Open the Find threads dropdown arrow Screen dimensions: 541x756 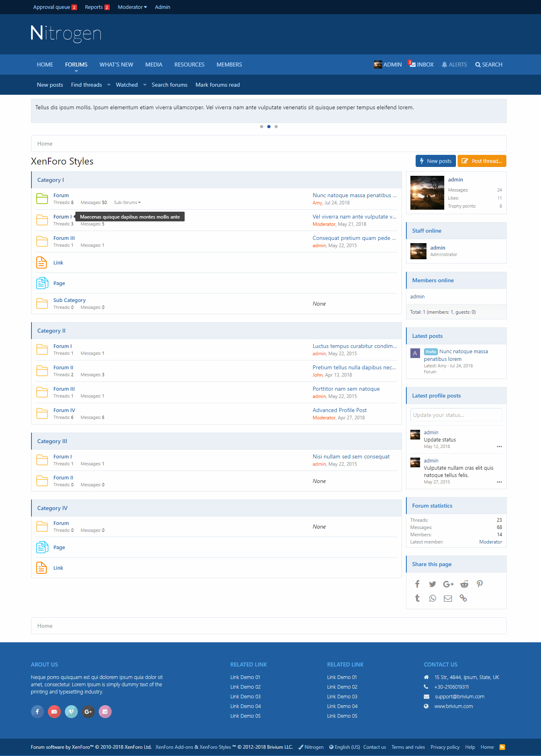109,85
